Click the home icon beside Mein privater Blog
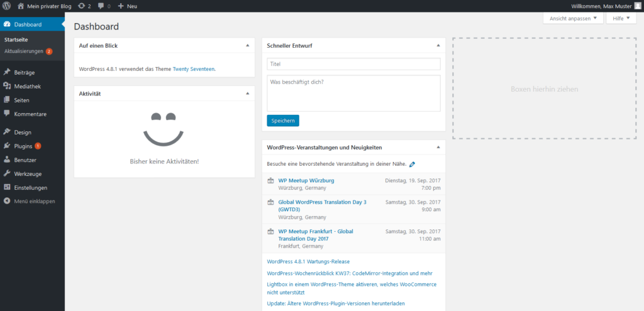The height and width of the screenshot is (311, 644). (x=21, y=6)
